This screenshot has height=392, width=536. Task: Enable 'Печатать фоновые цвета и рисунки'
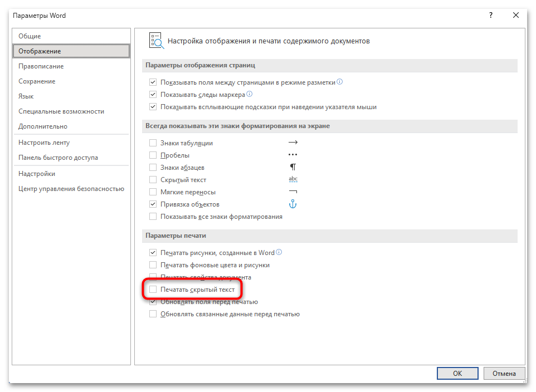153,265
